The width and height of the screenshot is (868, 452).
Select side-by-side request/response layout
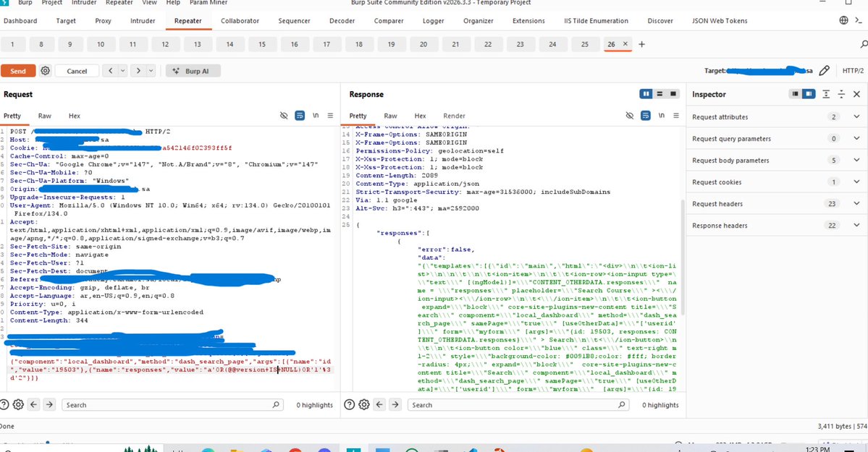point(646,94)
